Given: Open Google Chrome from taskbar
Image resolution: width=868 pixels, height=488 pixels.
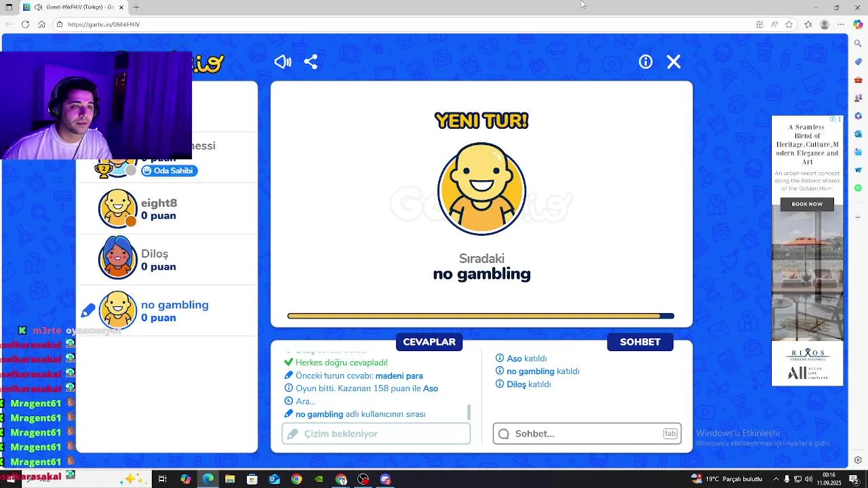Looking at the screenshot, I should (x=296, y=479).
